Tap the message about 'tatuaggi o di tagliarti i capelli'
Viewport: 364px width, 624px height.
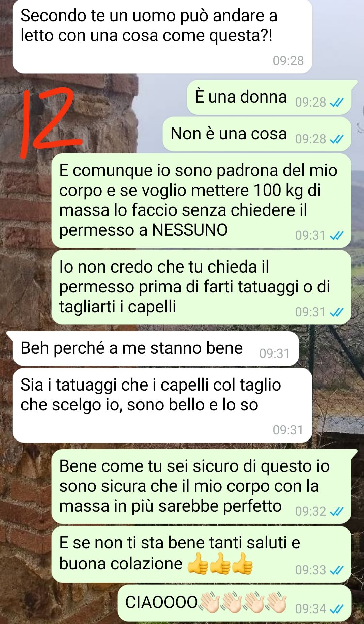coord(201,287)
